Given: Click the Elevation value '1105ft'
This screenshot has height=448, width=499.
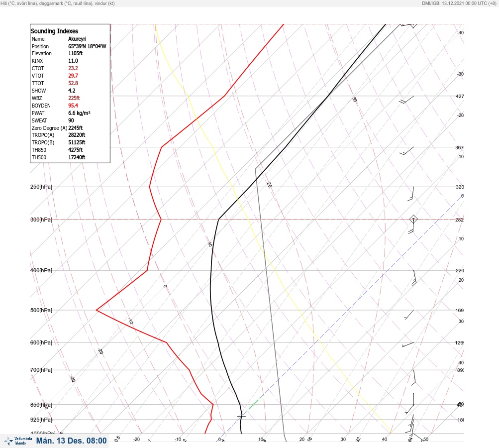Looking at the screenshot, I should click(76, 53).
